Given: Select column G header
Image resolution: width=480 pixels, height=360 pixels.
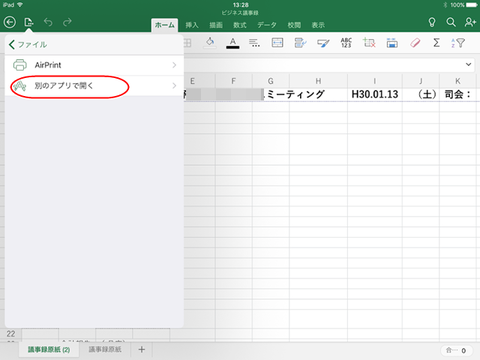Looking at the screenshot, I should pos(271,81).
